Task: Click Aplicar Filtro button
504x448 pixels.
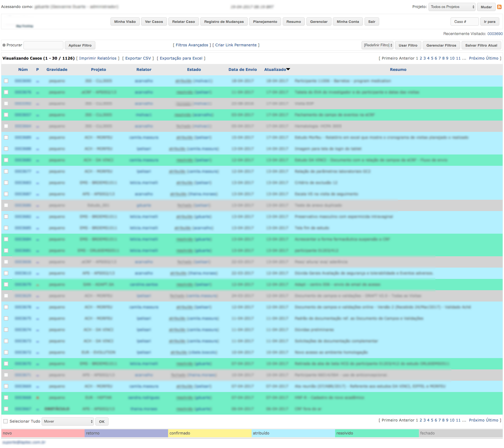Action: coord(80,45)
